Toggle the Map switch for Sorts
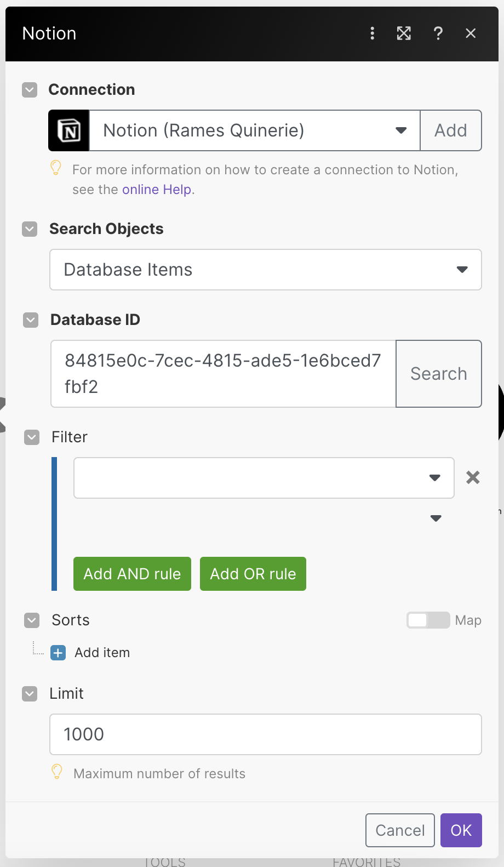This screenshot has height=867, width=504. click(428, 620)
